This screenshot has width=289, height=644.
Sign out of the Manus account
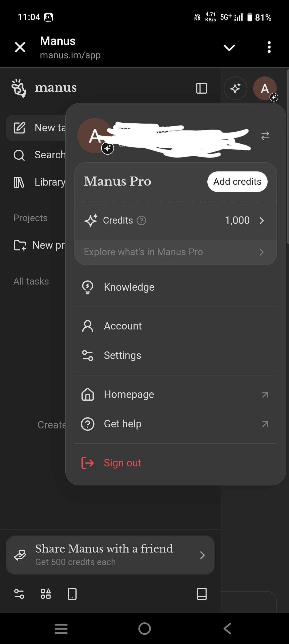[122, 463]
